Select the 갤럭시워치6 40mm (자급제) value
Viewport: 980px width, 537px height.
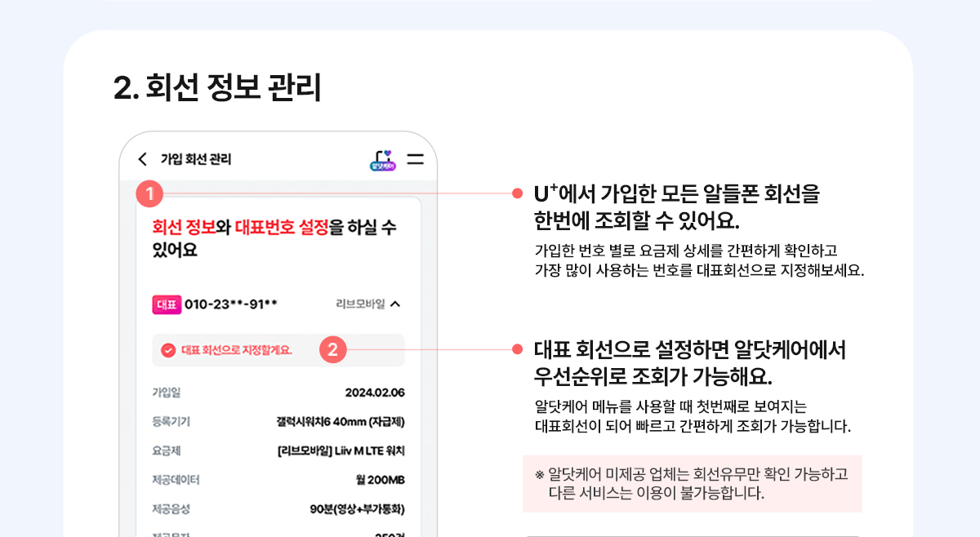pos(341,422)
